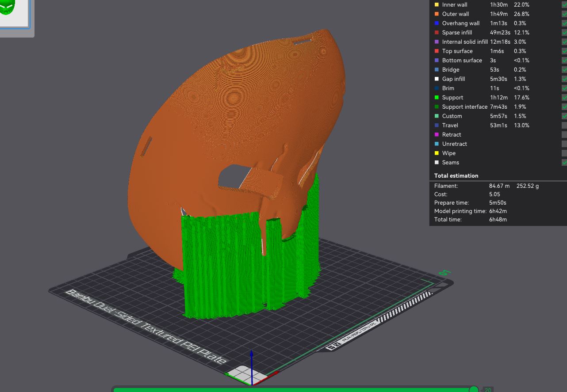Click the Sparse infill color swatch

pos(437,33)
